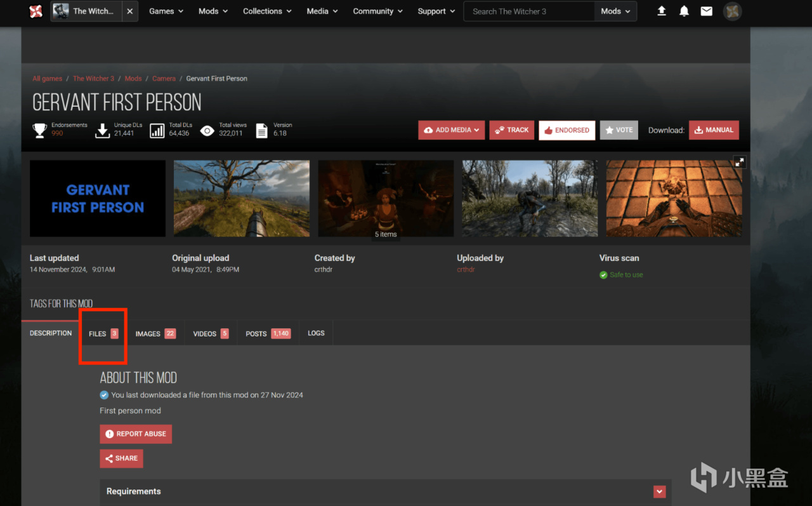Screen dimensions: 812x506
Task: Open the search scope Mods dropdown
Action: (x=615, y=11)
